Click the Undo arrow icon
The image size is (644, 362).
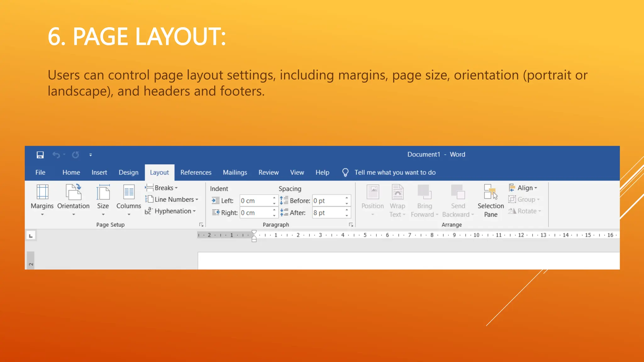pyautogui.click(x=56, y=155)
